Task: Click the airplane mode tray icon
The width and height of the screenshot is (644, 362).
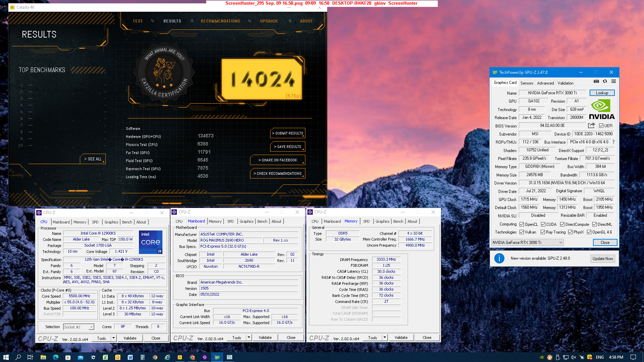Action: pyautogui.click(x=582, y=357)
